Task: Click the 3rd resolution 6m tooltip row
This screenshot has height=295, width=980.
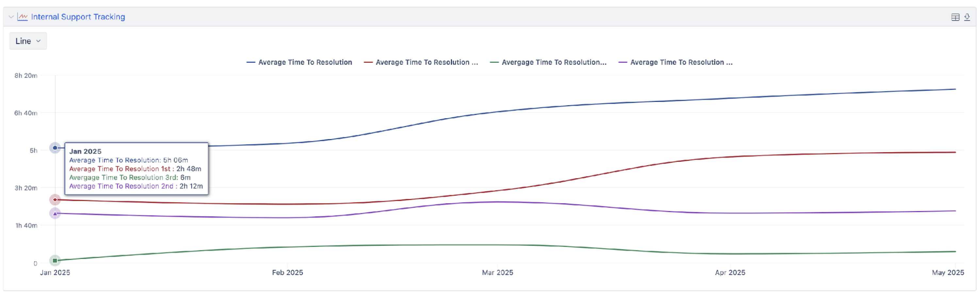Action: tap(130, 178)
